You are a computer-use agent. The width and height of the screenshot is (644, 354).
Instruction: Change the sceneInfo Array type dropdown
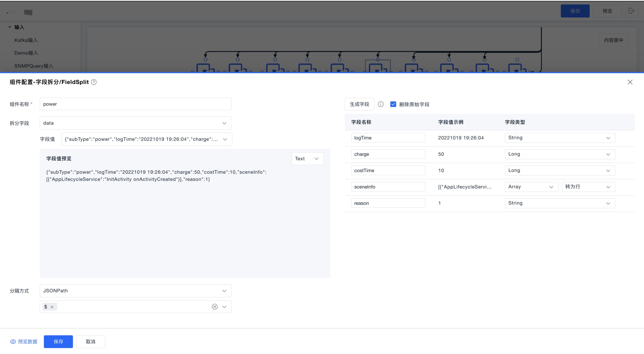(x=531, y=187)
